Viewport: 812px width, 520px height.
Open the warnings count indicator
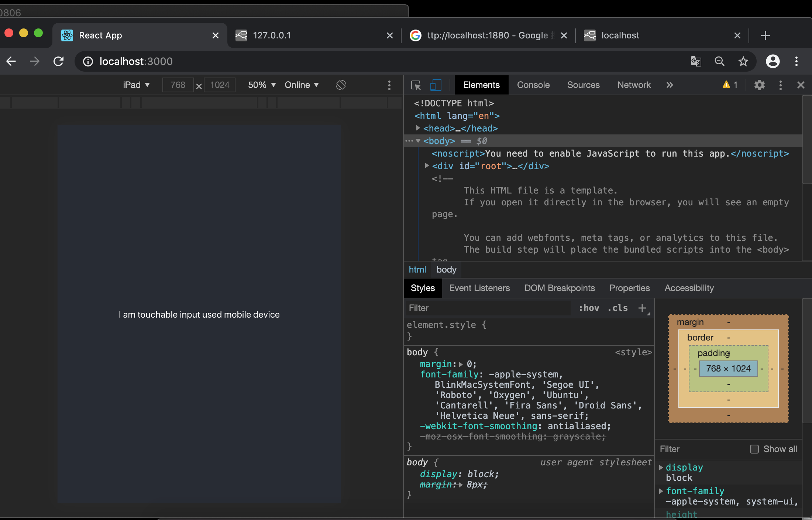point(730,85)
